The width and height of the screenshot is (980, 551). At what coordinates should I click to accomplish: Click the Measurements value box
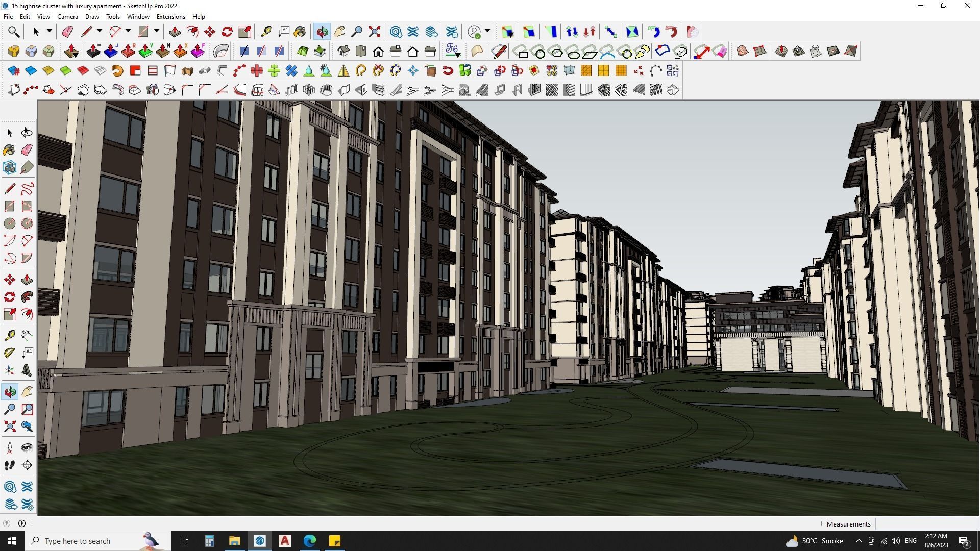(x=926, y=524)
